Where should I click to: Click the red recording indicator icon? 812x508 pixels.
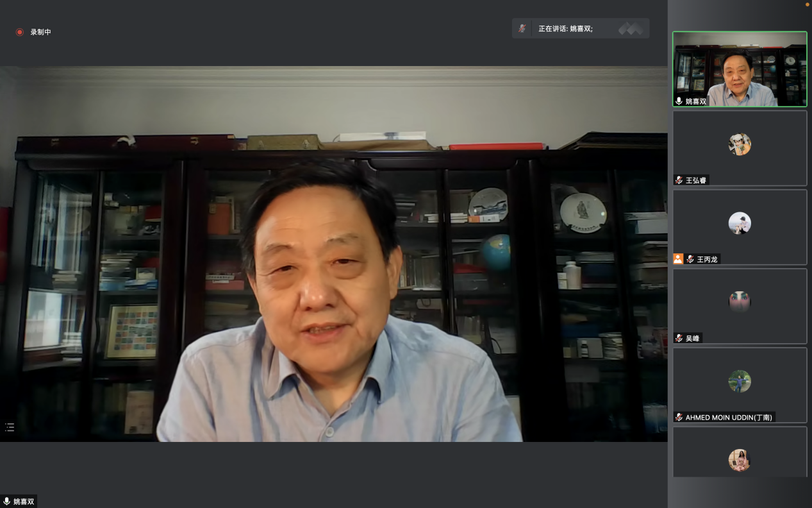pos(20,32)
